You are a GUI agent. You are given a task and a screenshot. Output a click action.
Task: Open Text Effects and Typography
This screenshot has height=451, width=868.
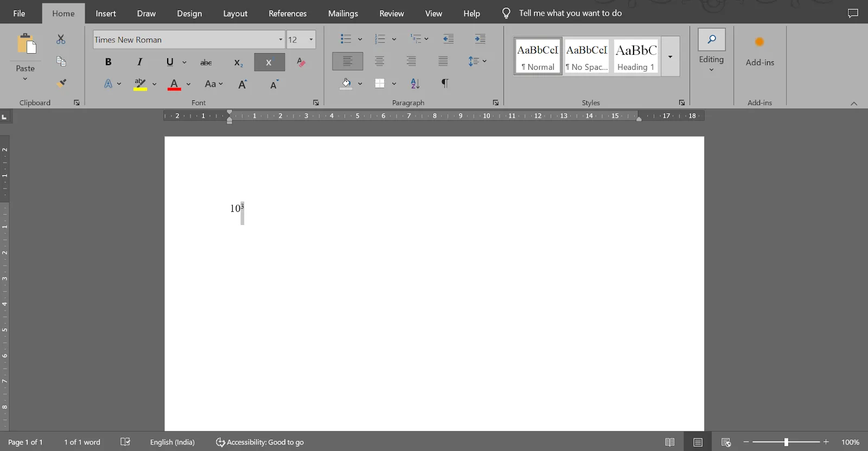[x=108, y=84]
